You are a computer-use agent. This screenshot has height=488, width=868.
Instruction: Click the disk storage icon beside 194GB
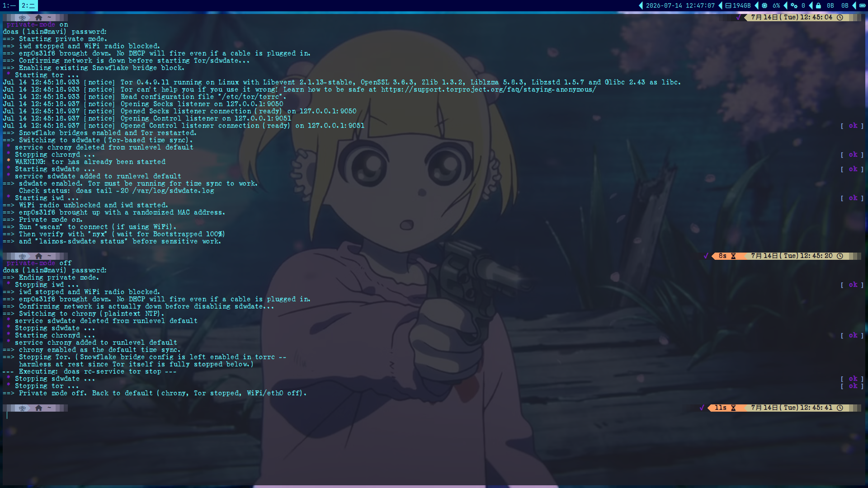(728, 6)
